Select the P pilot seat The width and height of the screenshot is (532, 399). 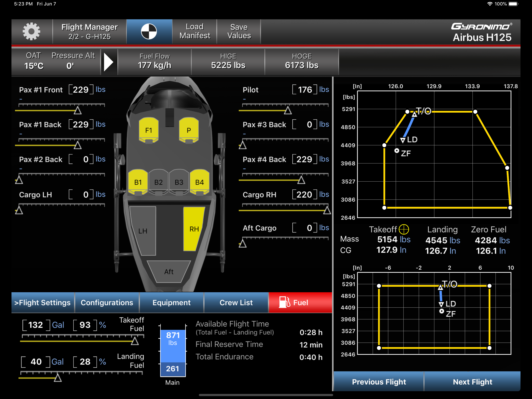pyautogui.click(x=189, y=130)
